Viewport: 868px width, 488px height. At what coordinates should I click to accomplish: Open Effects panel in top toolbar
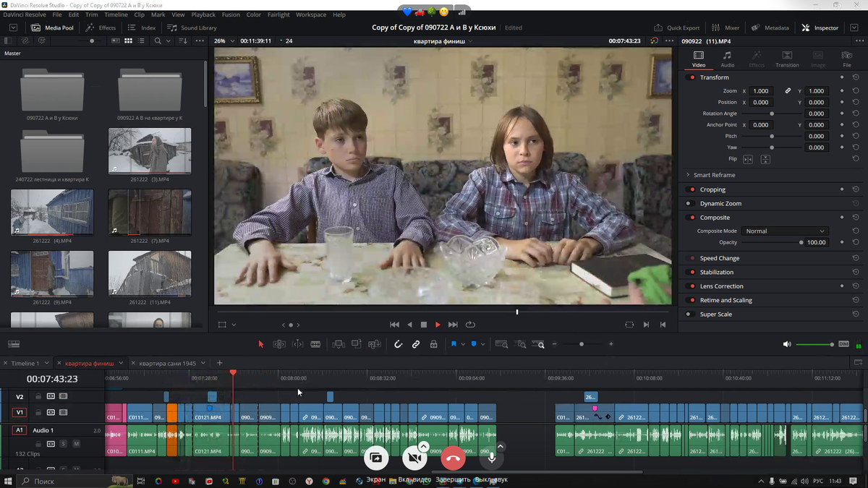[x=101, y=27]
